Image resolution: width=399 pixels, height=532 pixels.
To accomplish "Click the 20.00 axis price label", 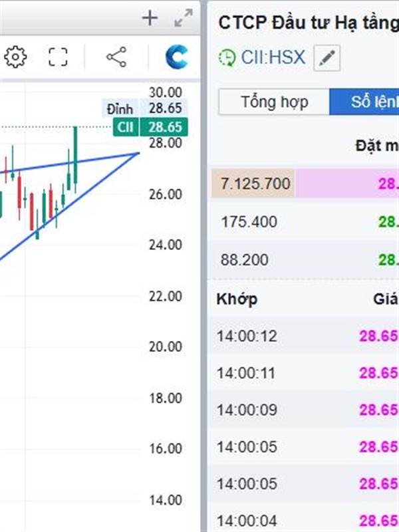I will tap(165, 346).
